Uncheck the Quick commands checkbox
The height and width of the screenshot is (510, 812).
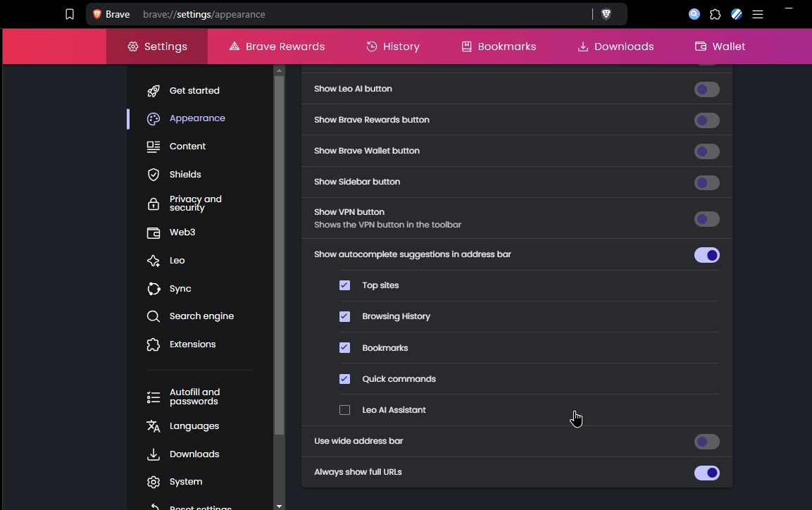tap(344, 379)
